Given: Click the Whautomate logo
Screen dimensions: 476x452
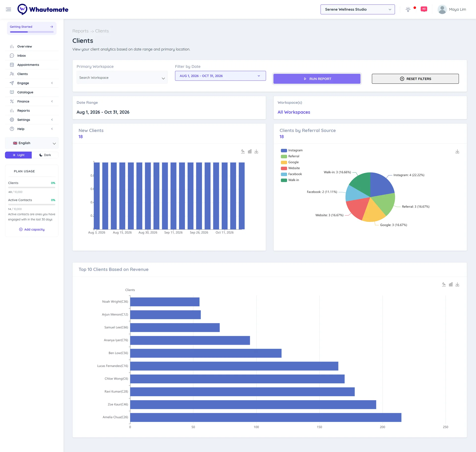Looking at the screenshot, I should 43,9.
